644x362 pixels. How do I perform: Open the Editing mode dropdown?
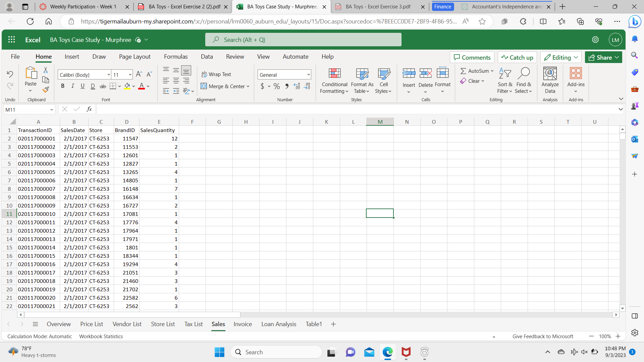[561, 57]
